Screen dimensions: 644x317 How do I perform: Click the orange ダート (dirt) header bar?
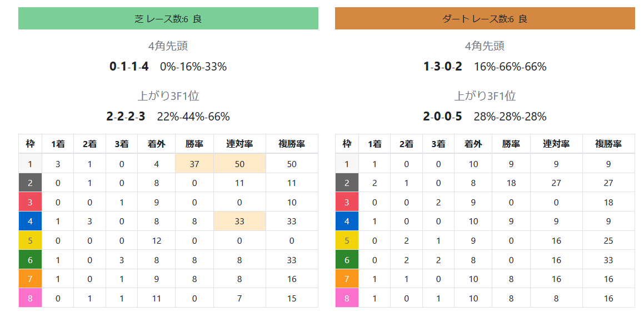coord(485,18)
